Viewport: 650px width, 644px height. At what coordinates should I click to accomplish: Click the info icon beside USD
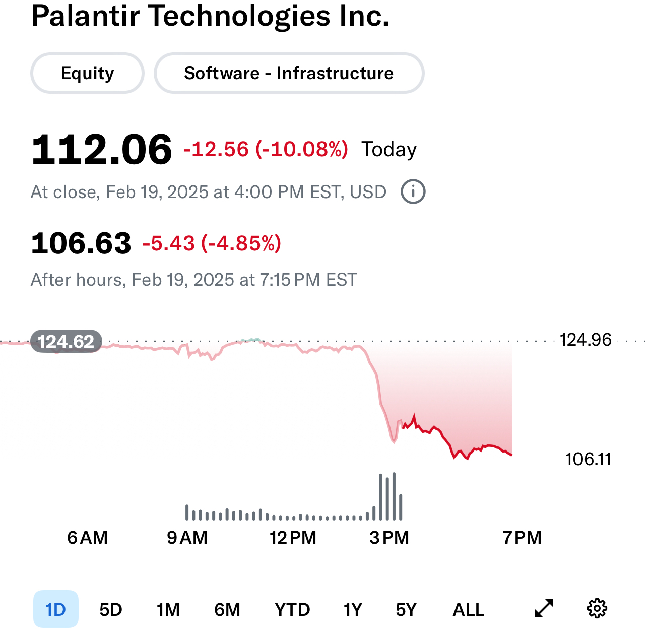[x=413, y=192]
